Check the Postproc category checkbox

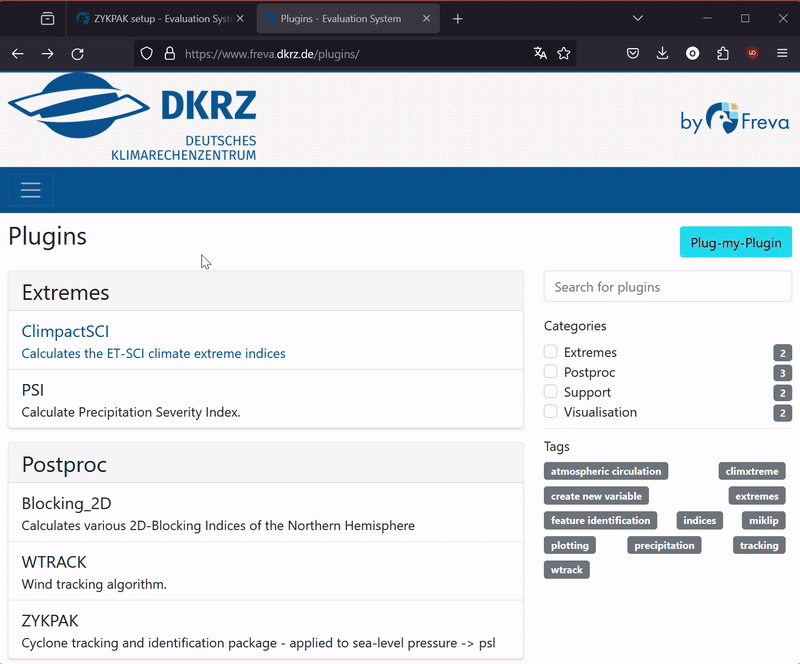click(551, 371)
